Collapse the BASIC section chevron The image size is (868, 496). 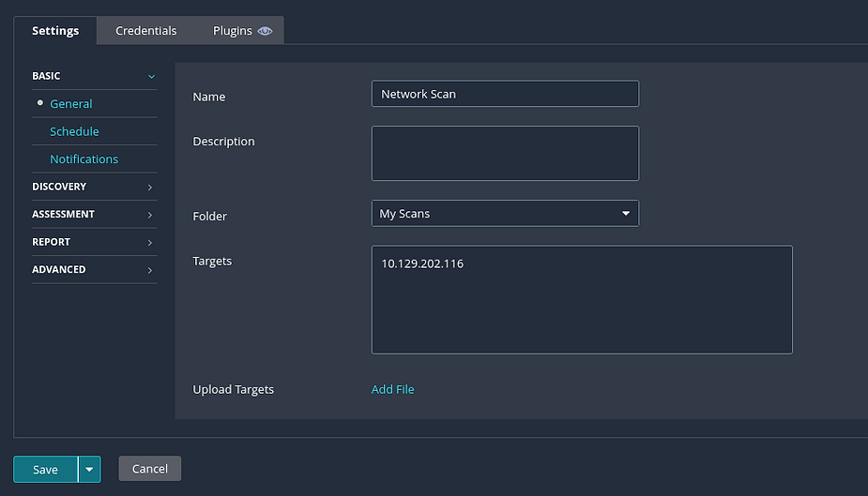(151, 77)
